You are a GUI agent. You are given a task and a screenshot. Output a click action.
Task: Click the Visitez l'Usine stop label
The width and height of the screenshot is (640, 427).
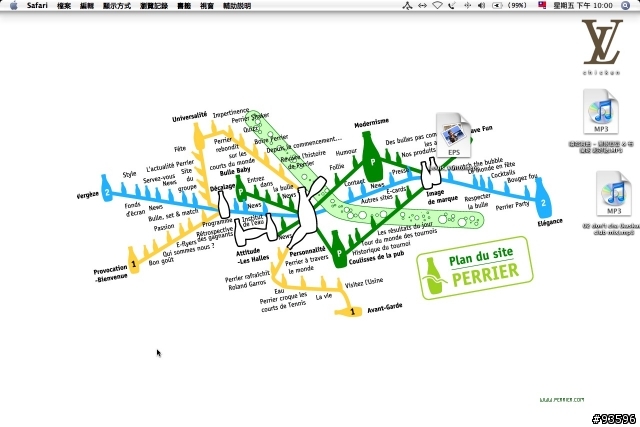[x=364, y=282]
